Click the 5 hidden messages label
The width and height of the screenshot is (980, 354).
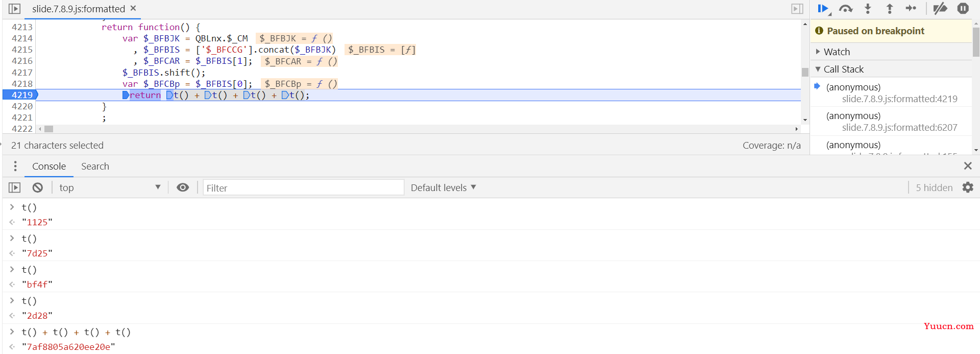tap(934, 187)
